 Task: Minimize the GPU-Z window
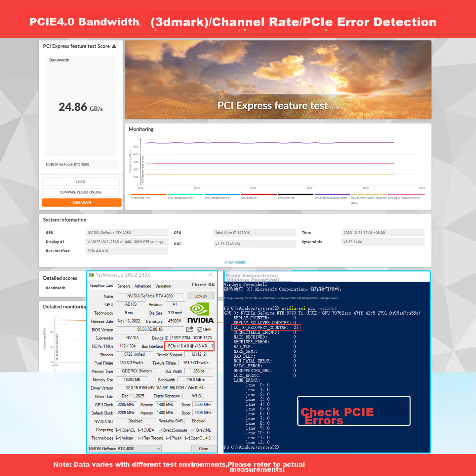pos(179,275)
